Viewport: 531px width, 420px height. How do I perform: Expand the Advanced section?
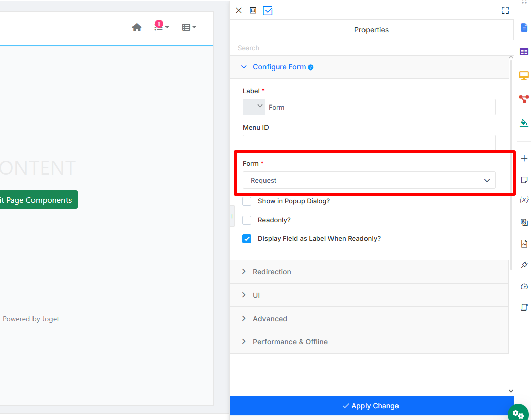tap(369, 319)
